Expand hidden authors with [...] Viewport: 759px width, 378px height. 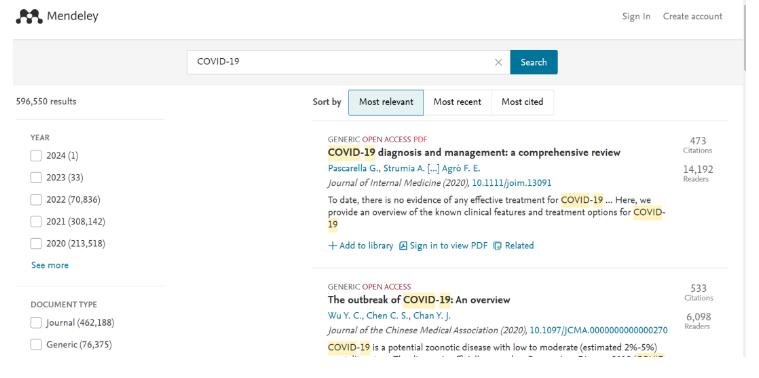click(x=433, y=169)
